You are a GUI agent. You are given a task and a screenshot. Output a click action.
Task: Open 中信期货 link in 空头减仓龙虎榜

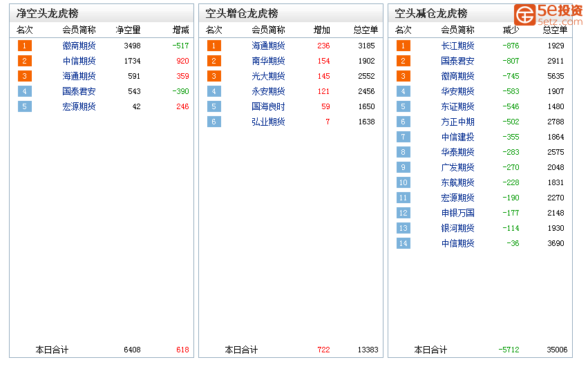pyautogui.click(x=457, y=243)
